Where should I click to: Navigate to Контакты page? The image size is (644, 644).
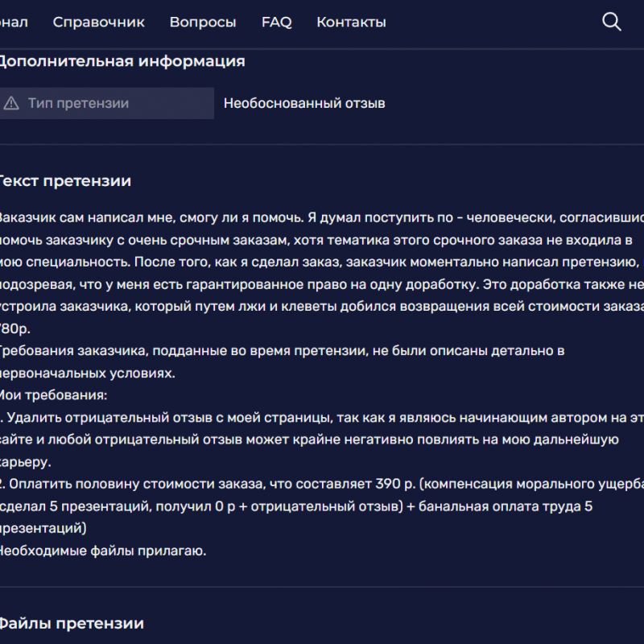click(x=351, y=23)
